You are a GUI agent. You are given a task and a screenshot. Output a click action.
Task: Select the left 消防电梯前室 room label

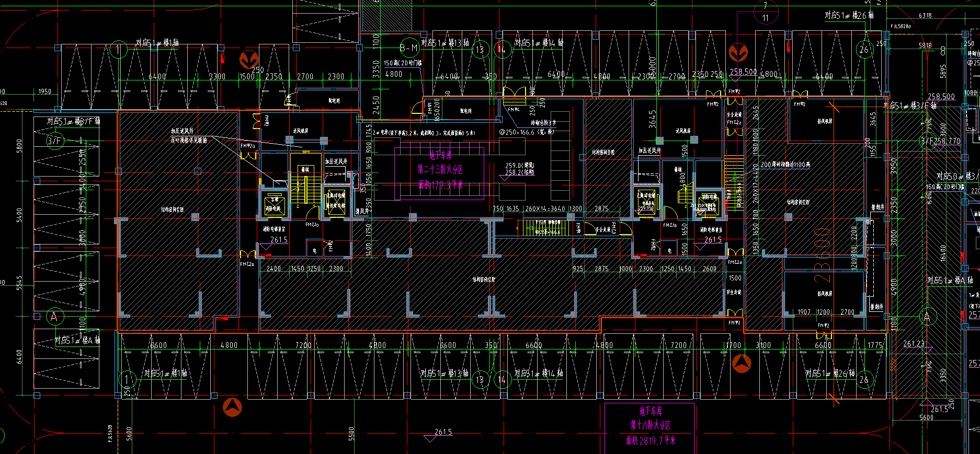pyautogui.click(x=274, y=229)
